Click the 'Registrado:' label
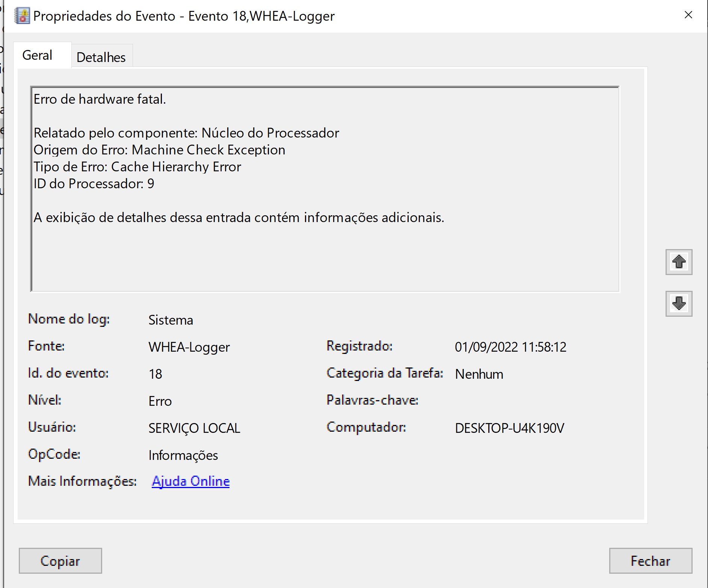The height and width of the screenshot is (588, 708). (359, 346)
